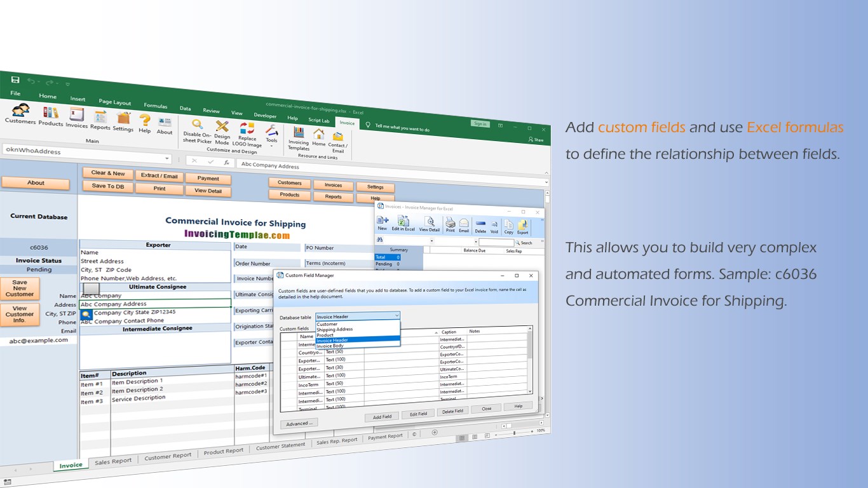Open Products from the Invoice ribbon
This screenshot has height=488, width=868.
(51, 116)
